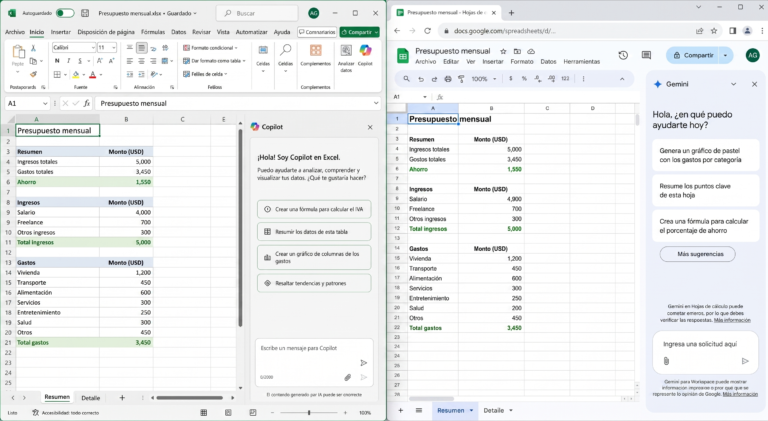Click the Normal view grid icon in Excel status bar
The image size is (768, 421).
(204, 413)
